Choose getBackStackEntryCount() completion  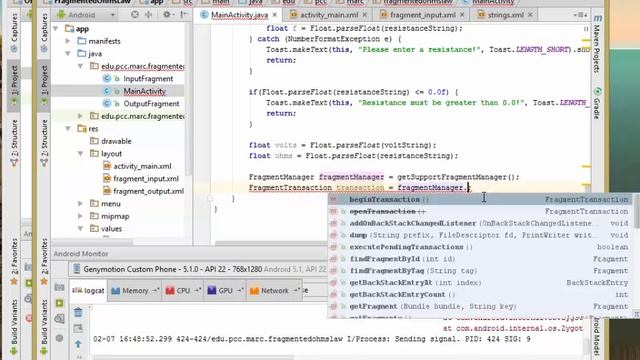point(481,294)
